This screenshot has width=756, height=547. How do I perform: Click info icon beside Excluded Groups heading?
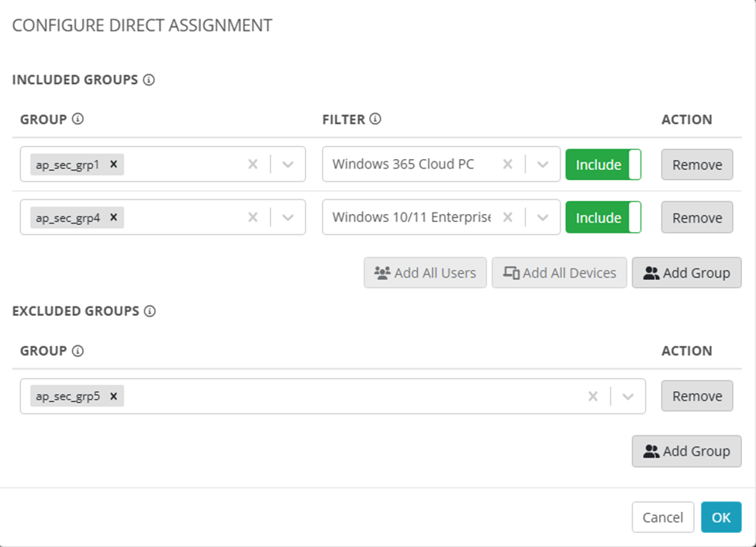(150, 311)
